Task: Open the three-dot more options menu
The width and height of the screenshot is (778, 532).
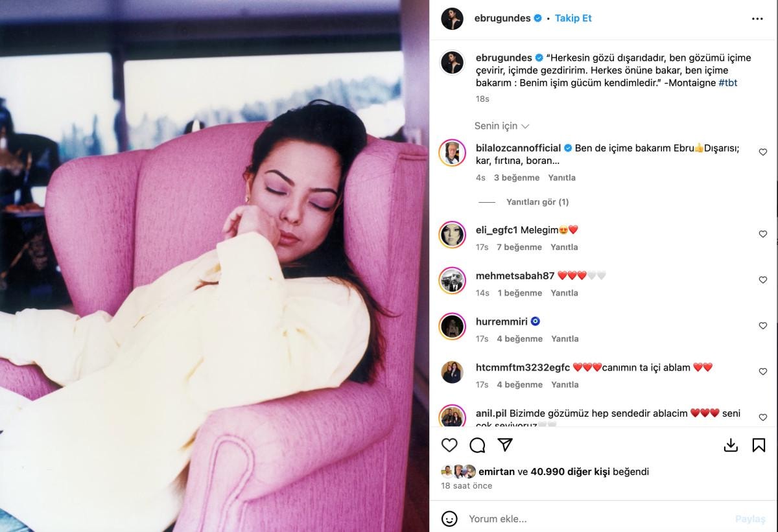Action: (757, 19)
